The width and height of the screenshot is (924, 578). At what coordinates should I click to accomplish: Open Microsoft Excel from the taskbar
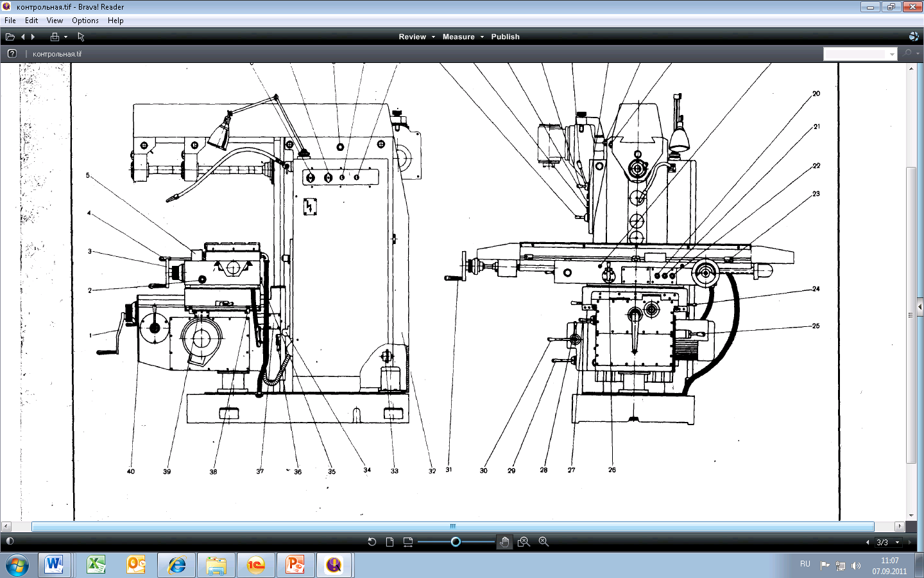point(96,565)
